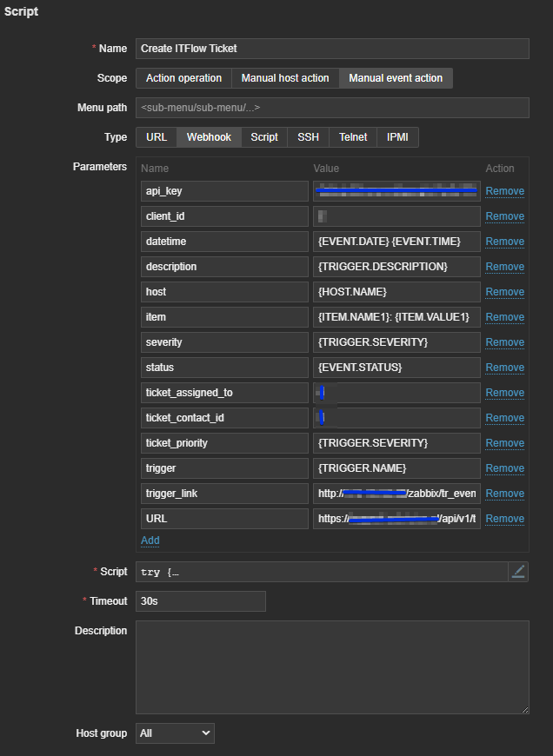Edit the host parameter name field
Screen dimensions: 553x756
pos(225,292)
